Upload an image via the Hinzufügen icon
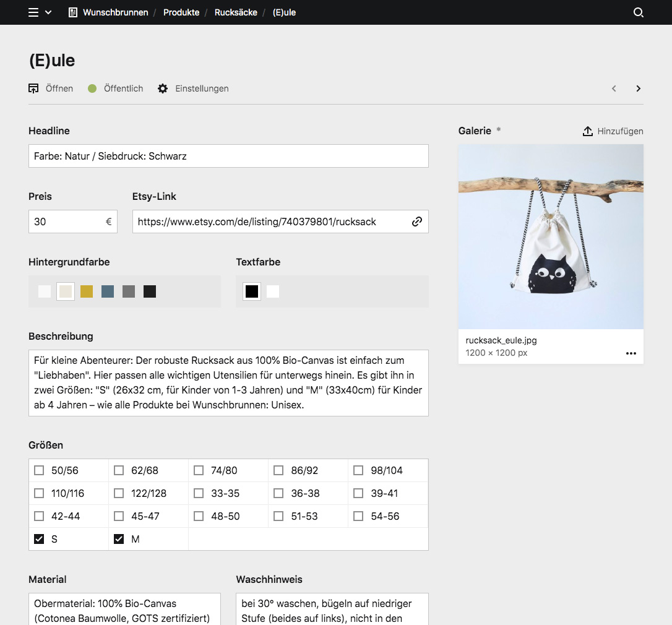Screen dimensions: 672x625 click(587, 131)
